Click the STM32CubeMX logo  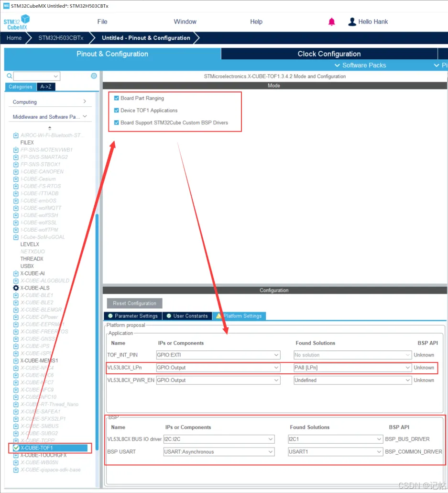tap(17, 22)
